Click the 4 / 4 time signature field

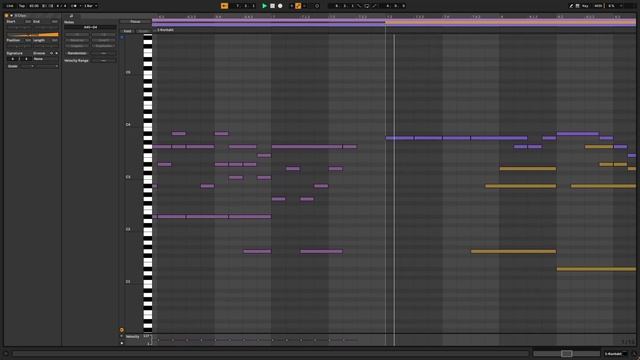[x=61, y=6]
